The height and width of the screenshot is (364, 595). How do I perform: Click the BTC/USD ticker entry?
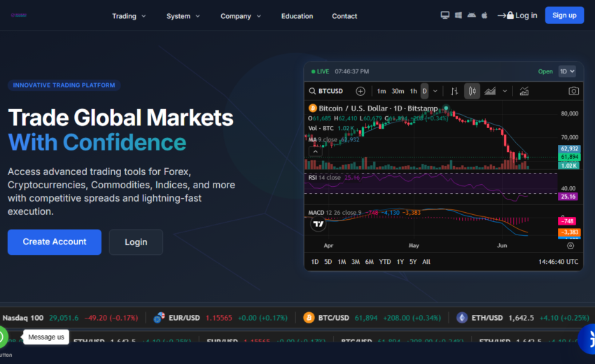(372, 318)
